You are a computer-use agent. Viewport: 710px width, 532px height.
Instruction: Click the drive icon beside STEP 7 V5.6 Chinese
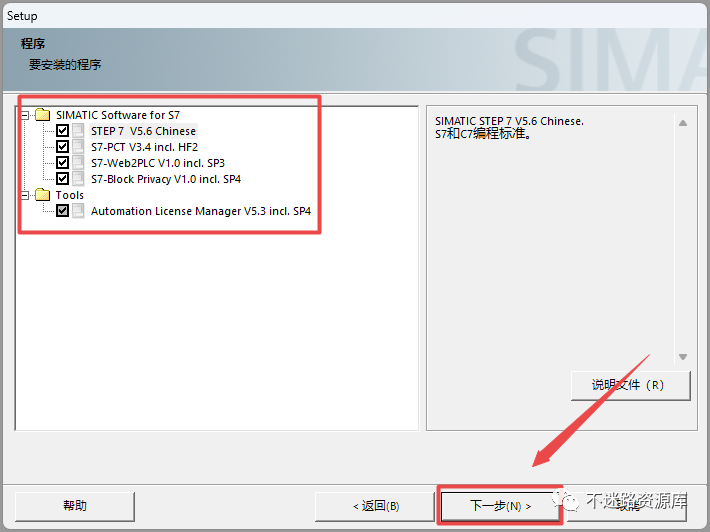click(x=78, y=131)
